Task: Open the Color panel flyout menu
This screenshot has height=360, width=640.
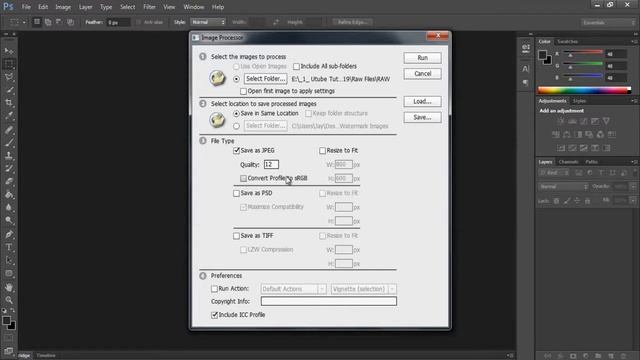Action: (633, 42)
